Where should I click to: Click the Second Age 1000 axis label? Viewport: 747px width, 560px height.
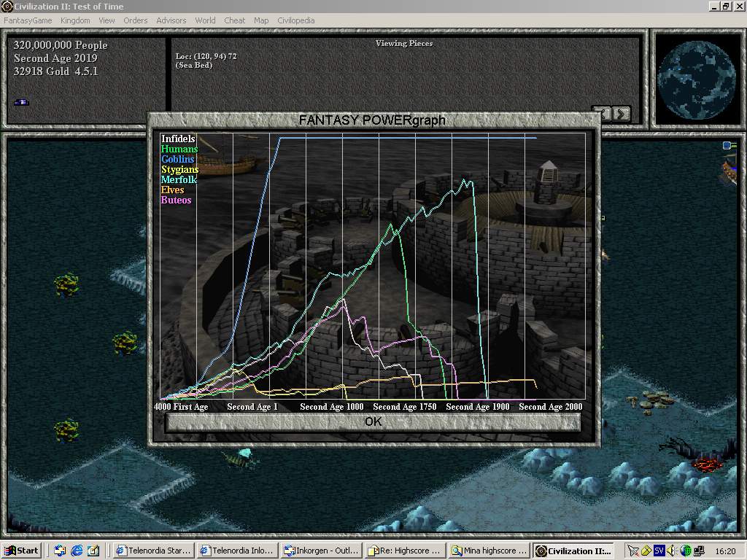(332, 407)
